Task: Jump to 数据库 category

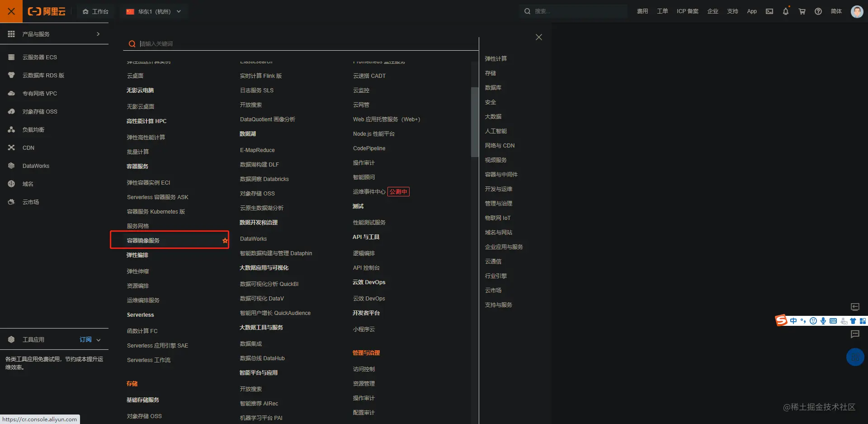Action: click(x=493, y=87)
